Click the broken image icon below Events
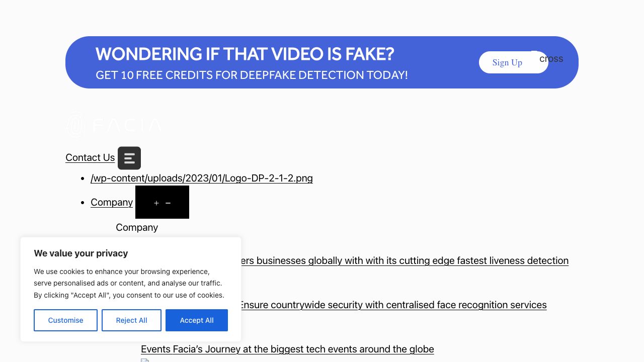This screenshot has width=644, height=362. coord(145,360)
